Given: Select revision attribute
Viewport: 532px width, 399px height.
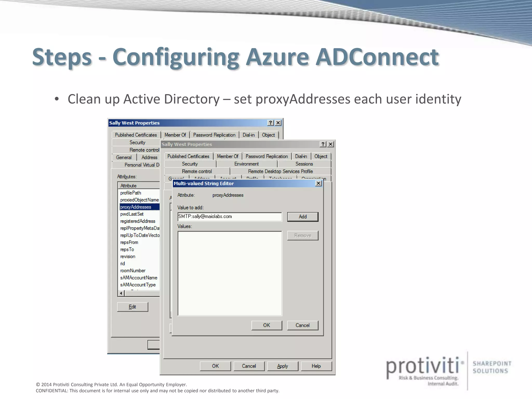Looking at the screenshot, I should point(128,257).
